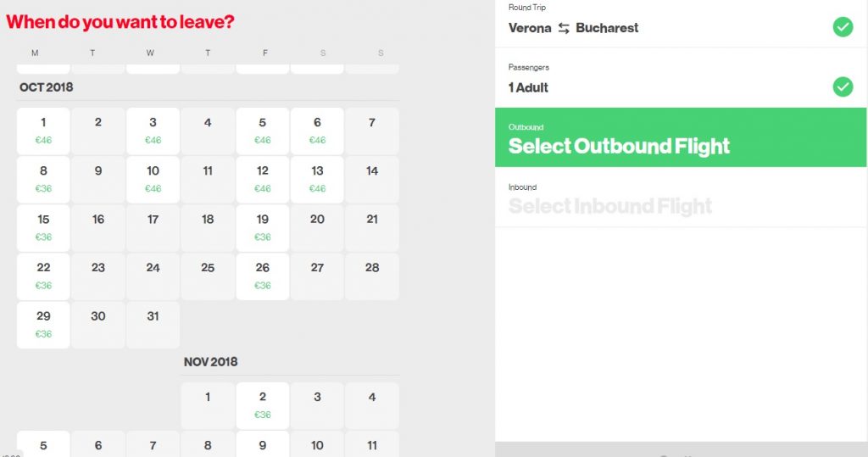
Task: Select October 29 for €36
Action: click(43, 324)
